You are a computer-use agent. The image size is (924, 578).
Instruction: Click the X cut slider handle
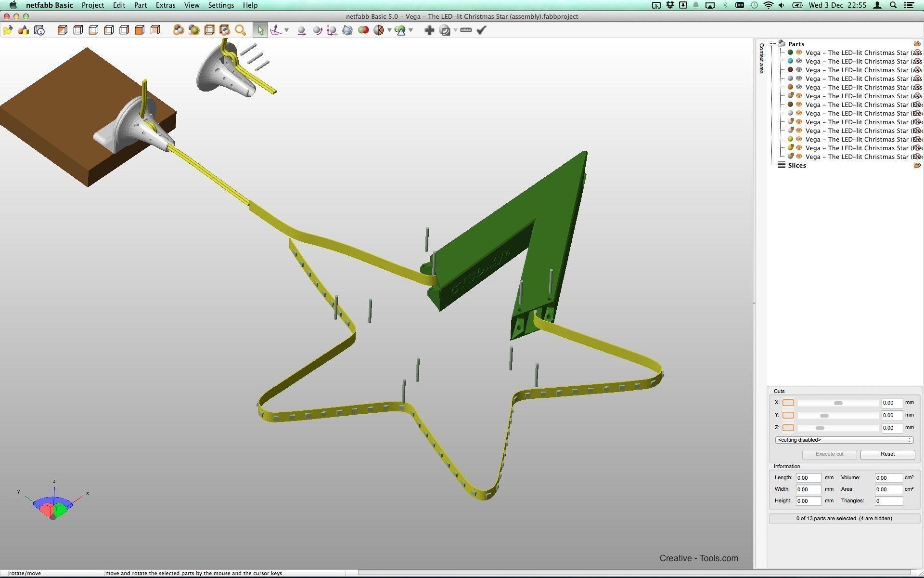[838, 403]
